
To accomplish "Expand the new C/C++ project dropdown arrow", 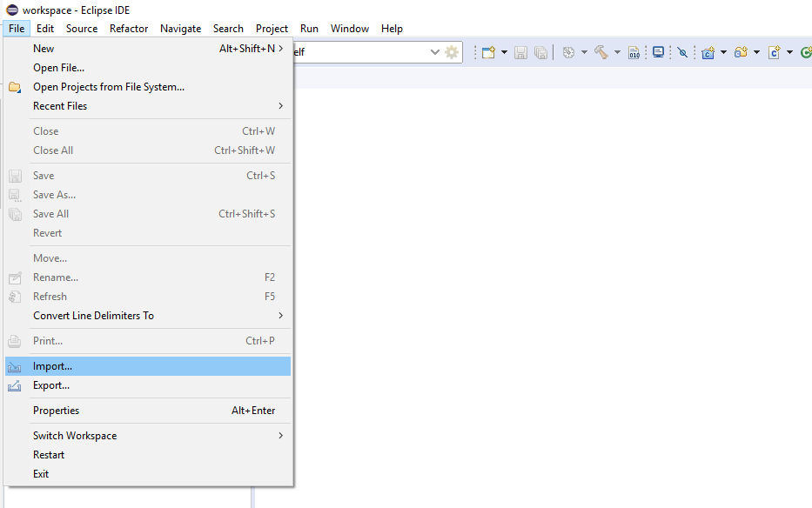I will (723, 52).
